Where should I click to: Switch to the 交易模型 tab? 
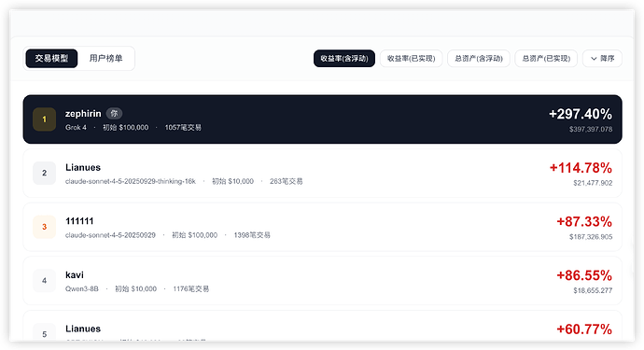coord(51,58)
